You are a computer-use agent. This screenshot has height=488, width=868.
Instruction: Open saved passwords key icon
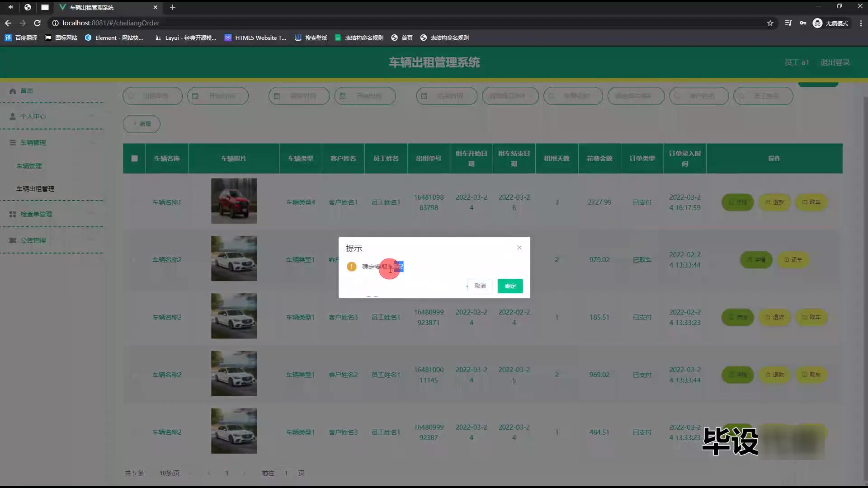coord(803,23)
